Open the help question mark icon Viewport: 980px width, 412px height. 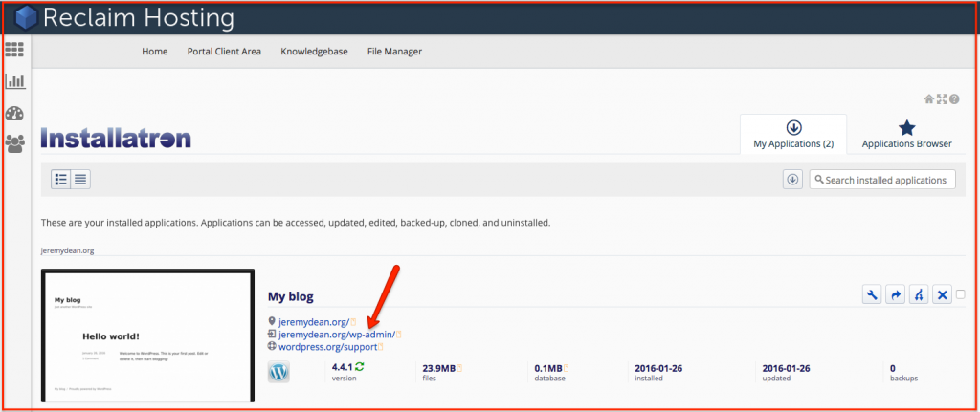[x=954, y=98]
